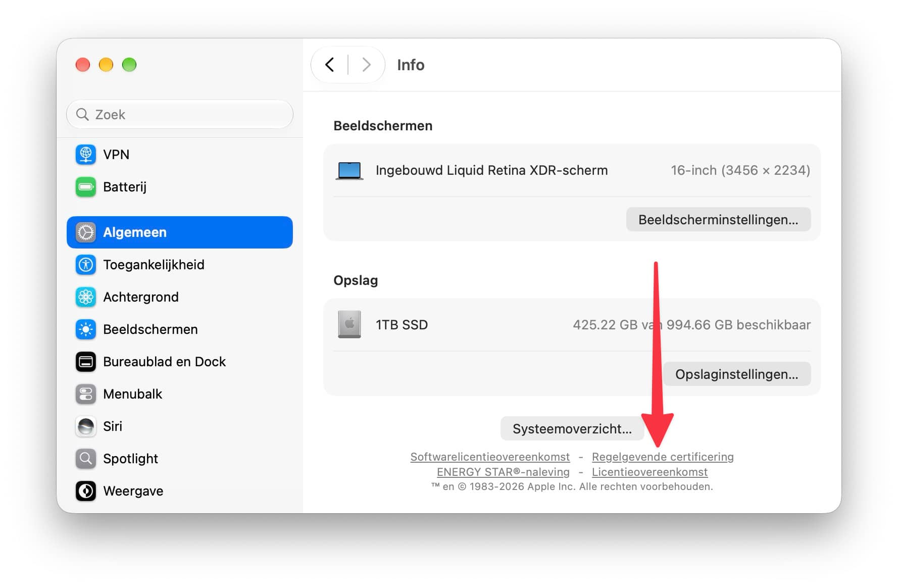Click the Spotlight magnifier icon

click(x=86, y=459)
